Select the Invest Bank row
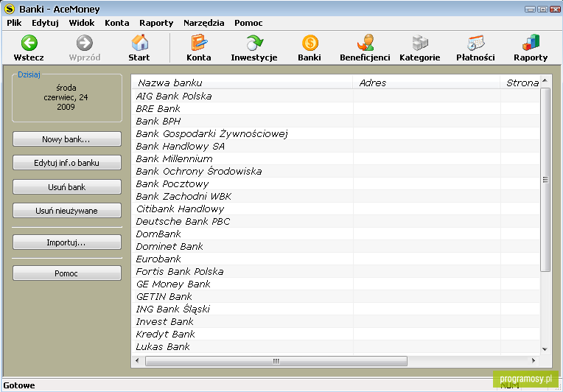 [336, 322]
